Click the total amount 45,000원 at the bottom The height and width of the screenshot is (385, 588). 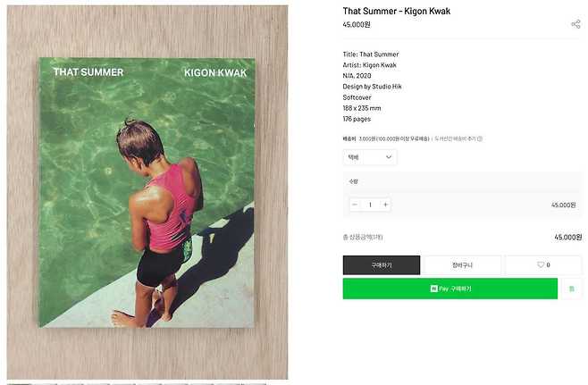[568, 238]
